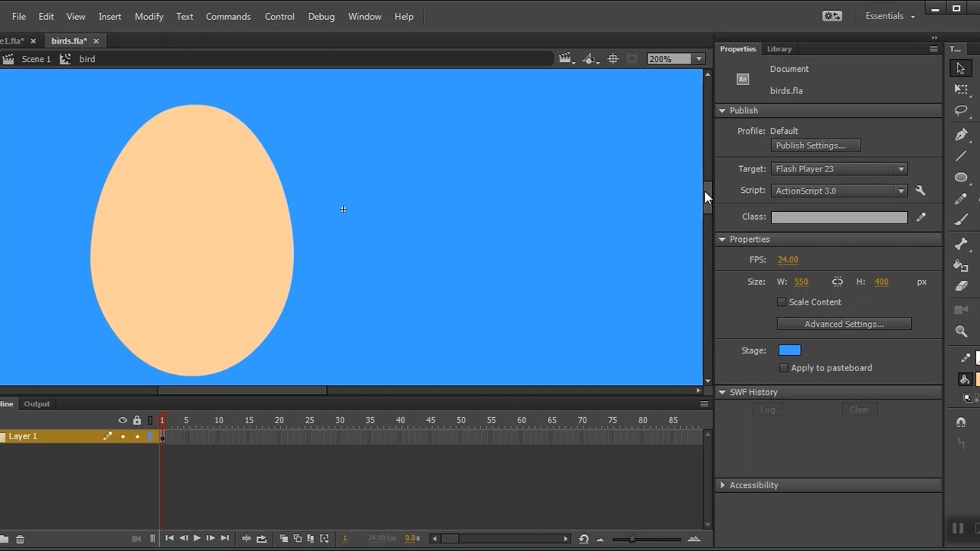Image resolution: width=980 pixels, height=551 pixels.
Task: Pick the Paint Bucket tool
Action: click(961, 266)
